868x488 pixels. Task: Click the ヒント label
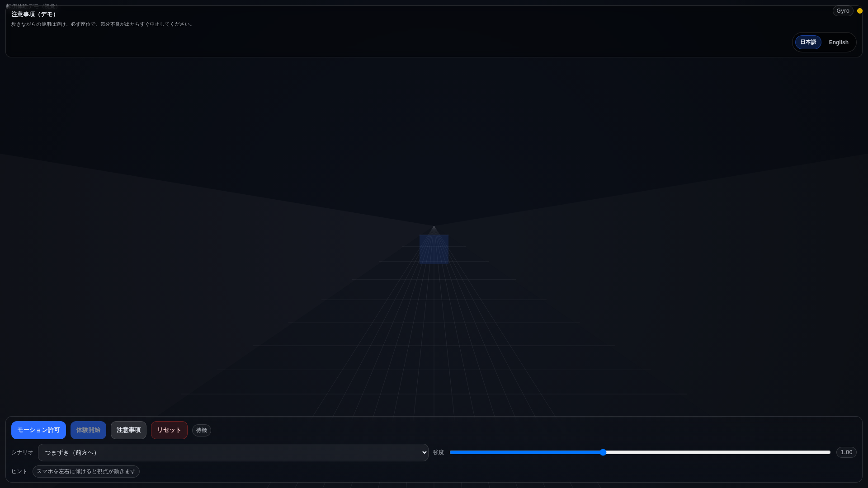(x=19, y=472)
